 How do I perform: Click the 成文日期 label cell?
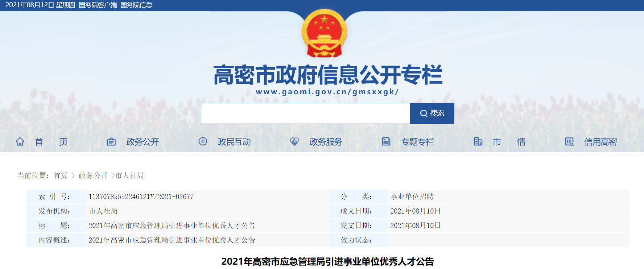click(358, 211)
